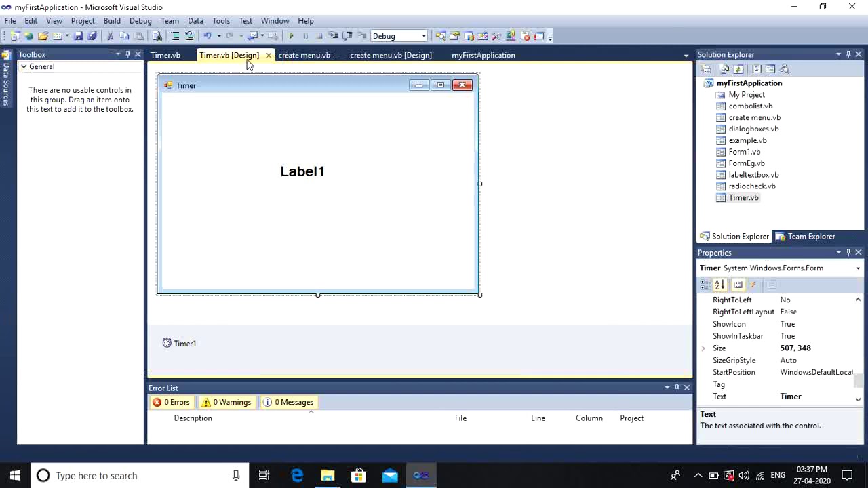Toggle the 0 Errors filter
The image size is (868, 488).
pyautogui.click(x=171, y=402)
